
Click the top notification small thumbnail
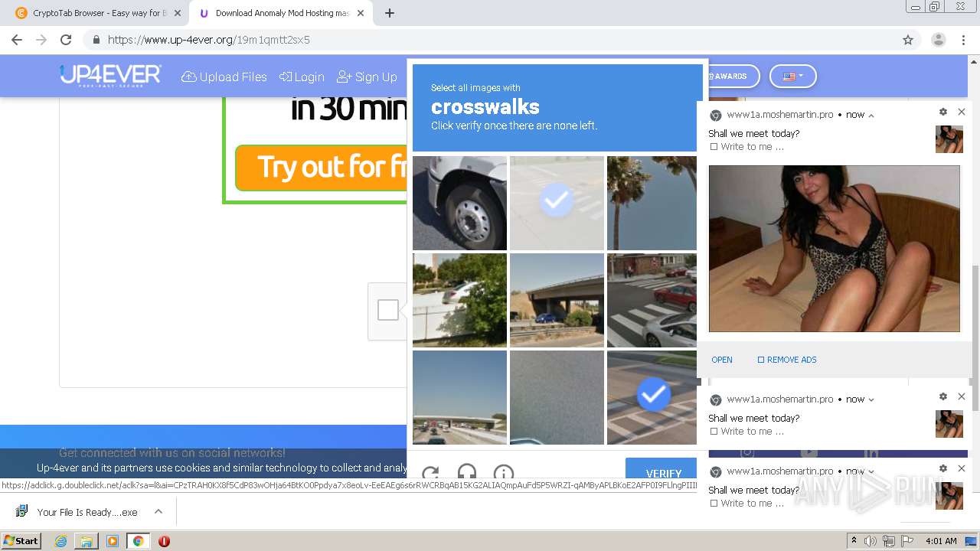click(949, 139)
